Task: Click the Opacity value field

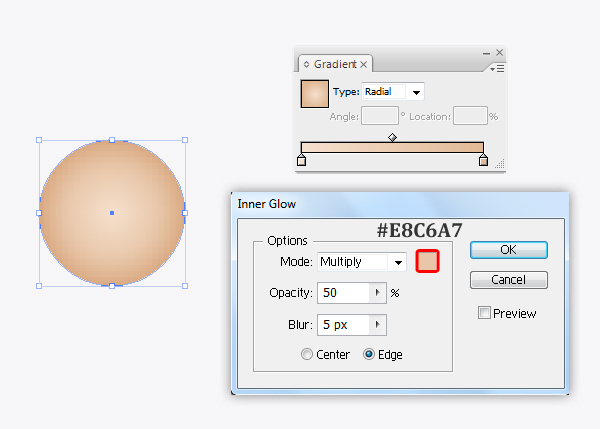Action: click(343, 293)
